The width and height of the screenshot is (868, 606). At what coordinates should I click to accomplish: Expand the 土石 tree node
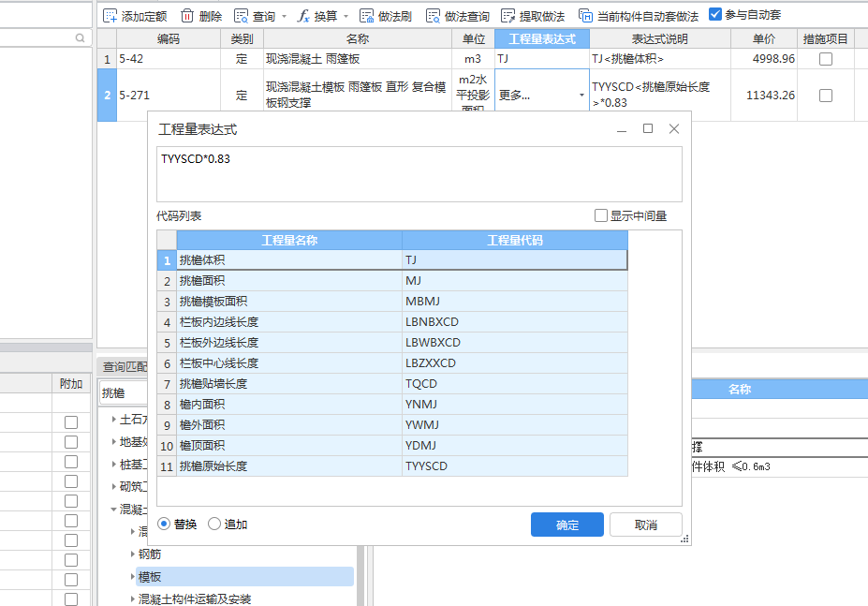click(113, 420)
